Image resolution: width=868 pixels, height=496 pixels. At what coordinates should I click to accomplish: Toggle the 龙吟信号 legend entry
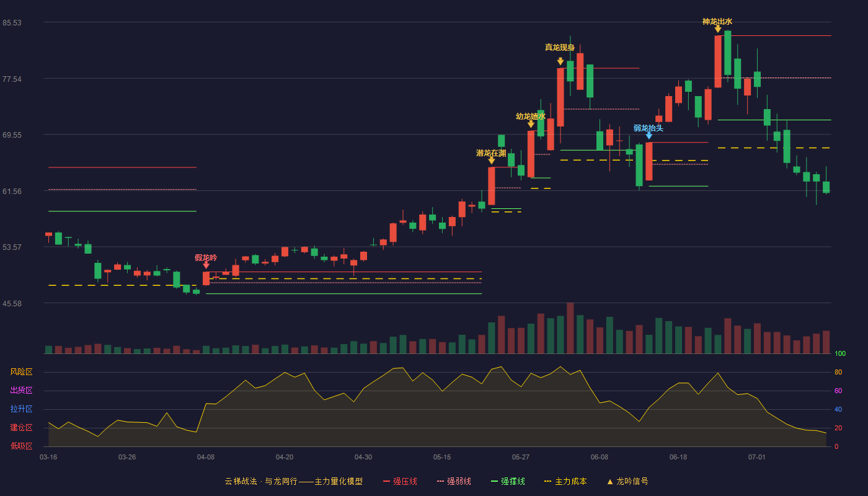[627, 481]
